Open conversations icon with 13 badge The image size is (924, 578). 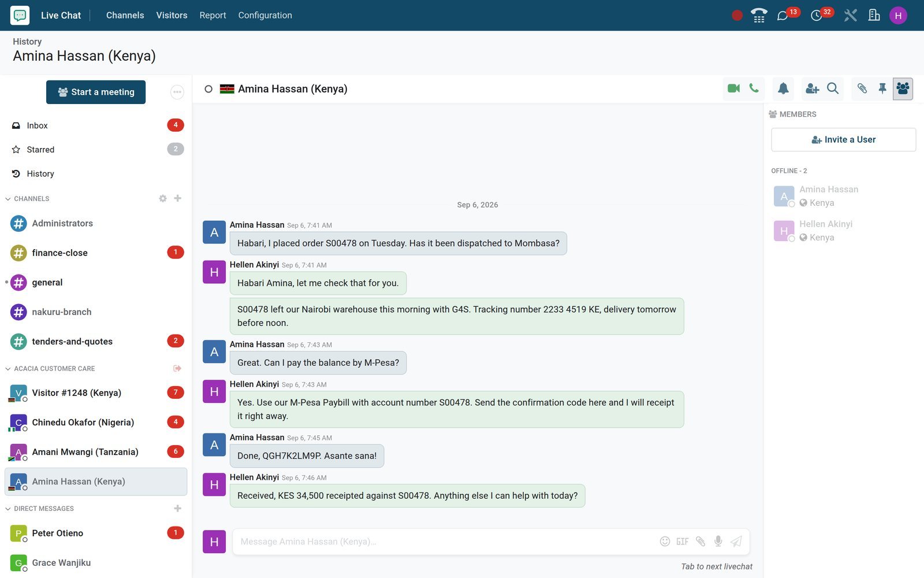[x=783, y=15]
